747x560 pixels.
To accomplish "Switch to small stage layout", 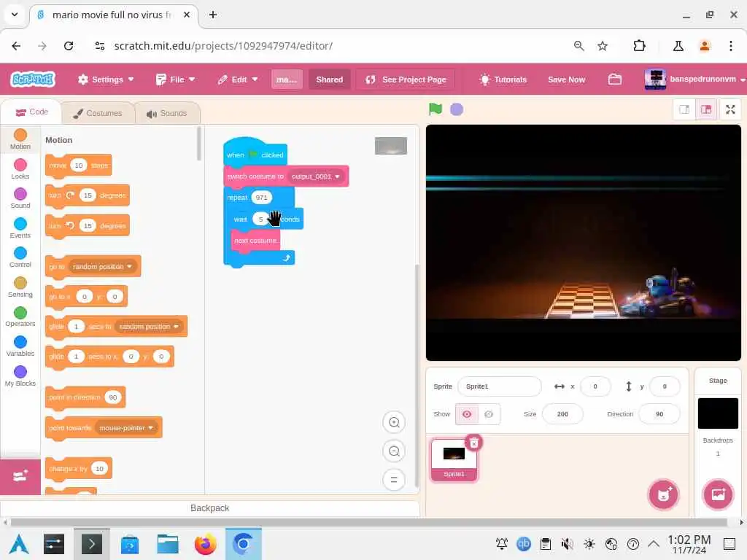I will coord(684,109).
